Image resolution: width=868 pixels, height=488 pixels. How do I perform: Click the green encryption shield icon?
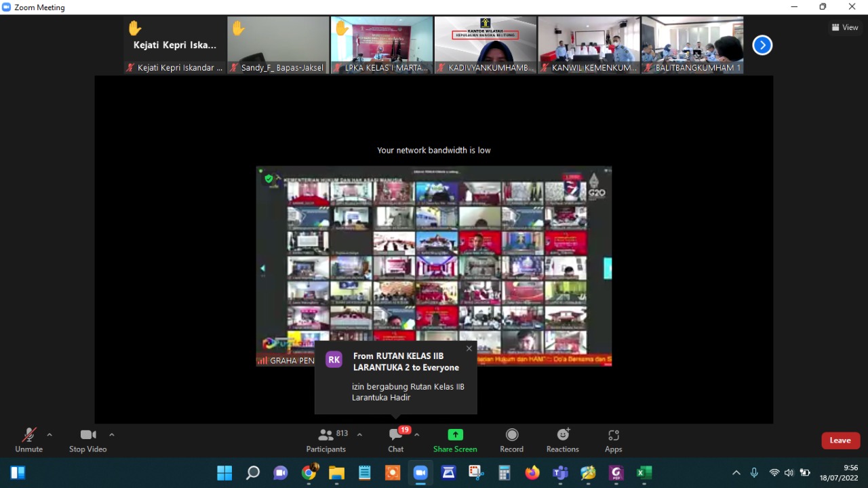(x=269, y=179)
